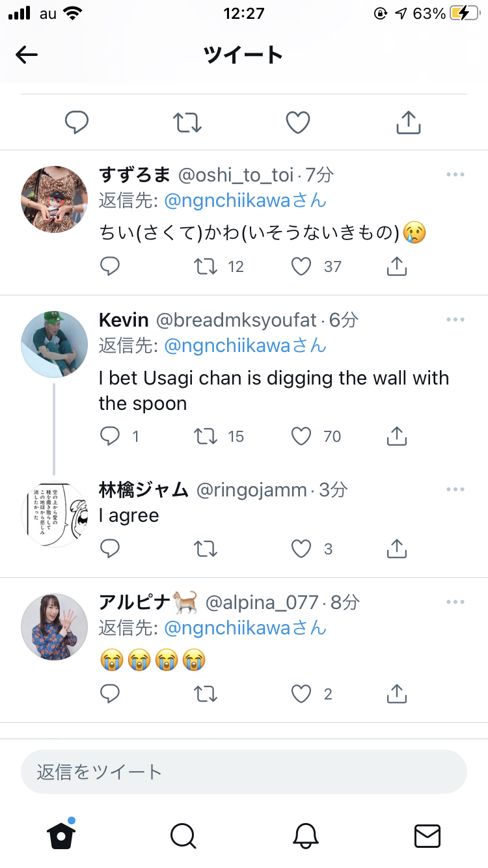Viewport: 488px width, 868px height.
Task: Open the search tab
Action: tap(183, 835)
